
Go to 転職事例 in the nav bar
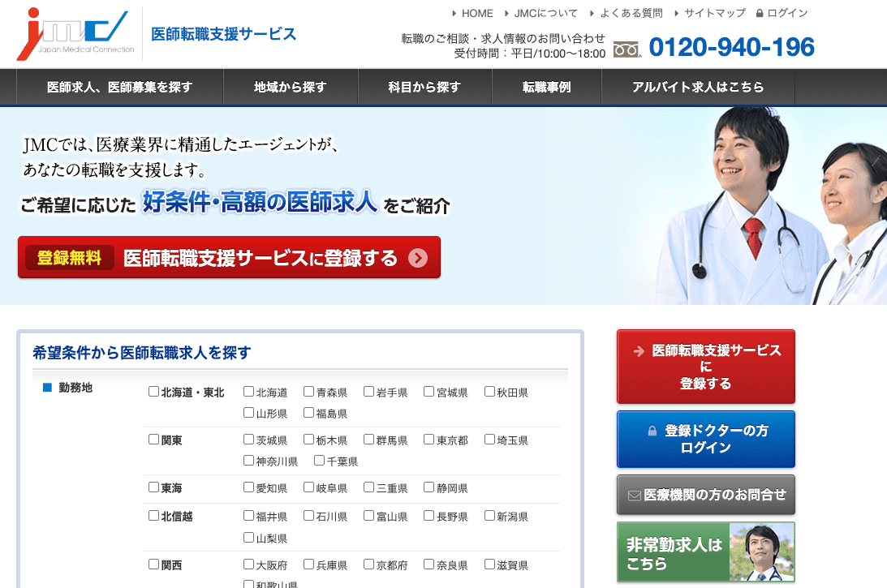[546, 88]
